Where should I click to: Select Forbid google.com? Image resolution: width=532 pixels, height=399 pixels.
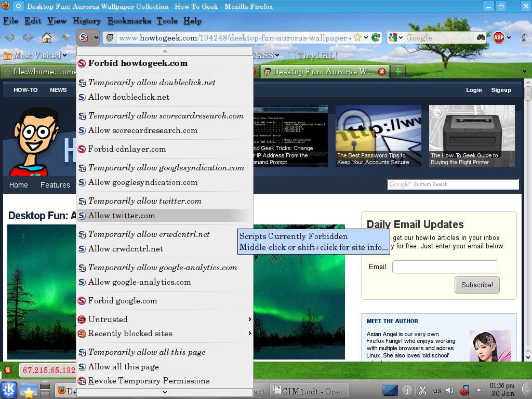[x=165, y=301]
